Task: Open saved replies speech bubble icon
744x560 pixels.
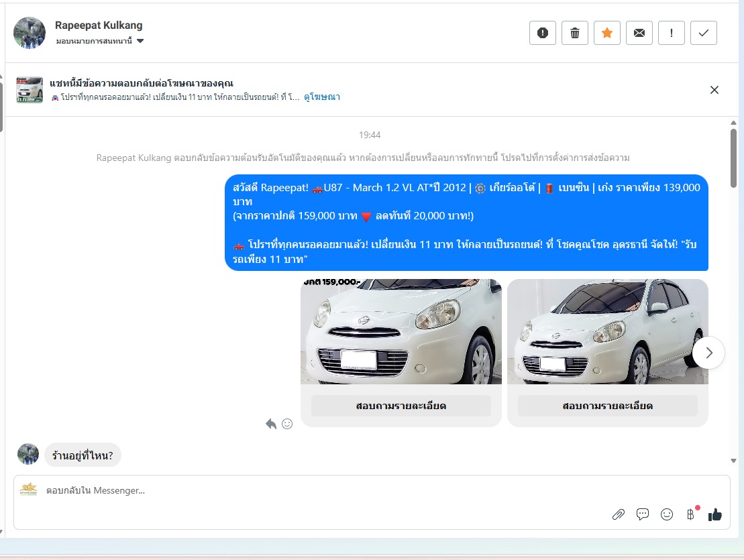Action: coord(643,514)
